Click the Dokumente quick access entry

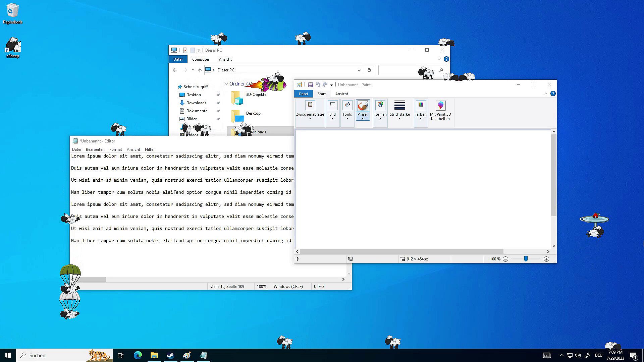pos(197,111)
